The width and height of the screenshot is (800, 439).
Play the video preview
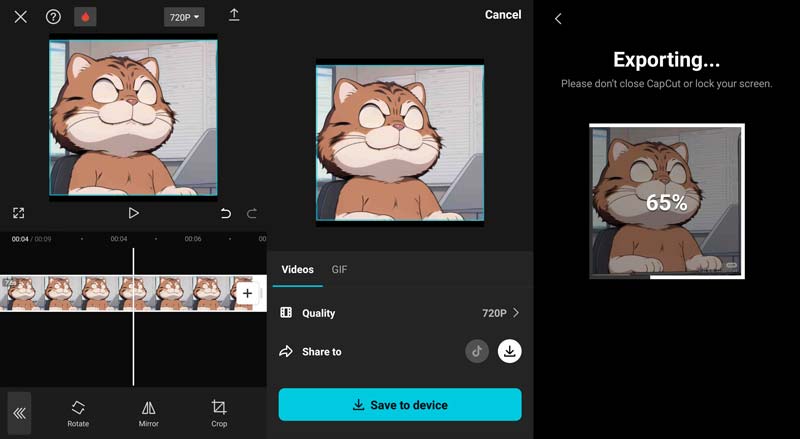point(134,213)
